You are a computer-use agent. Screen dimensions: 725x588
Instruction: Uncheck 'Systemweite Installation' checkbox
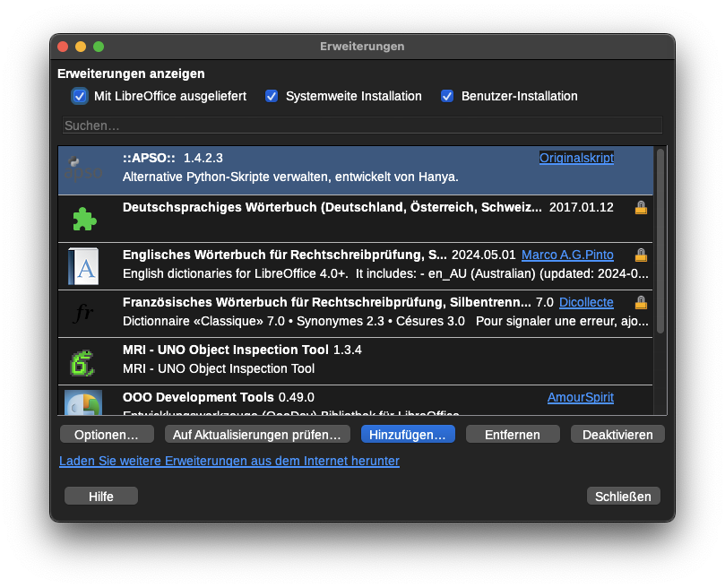pos(272,96)
